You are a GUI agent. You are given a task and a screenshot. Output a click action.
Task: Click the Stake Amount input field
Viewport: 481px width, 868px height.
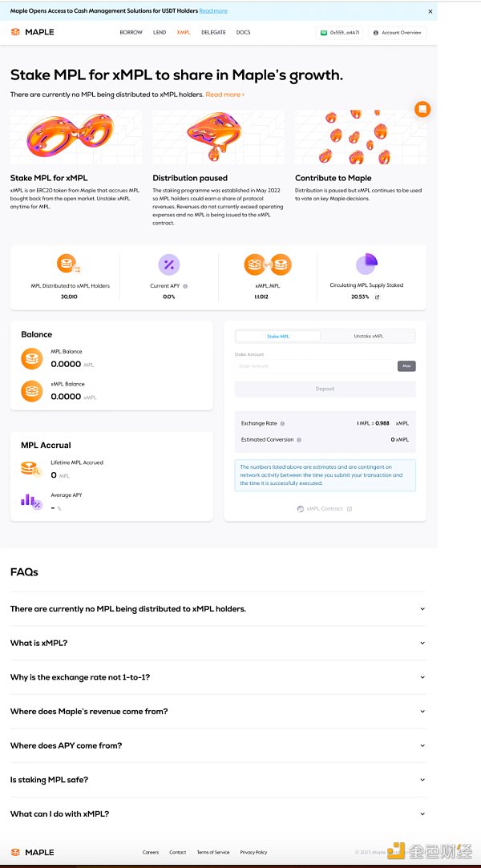315,366
